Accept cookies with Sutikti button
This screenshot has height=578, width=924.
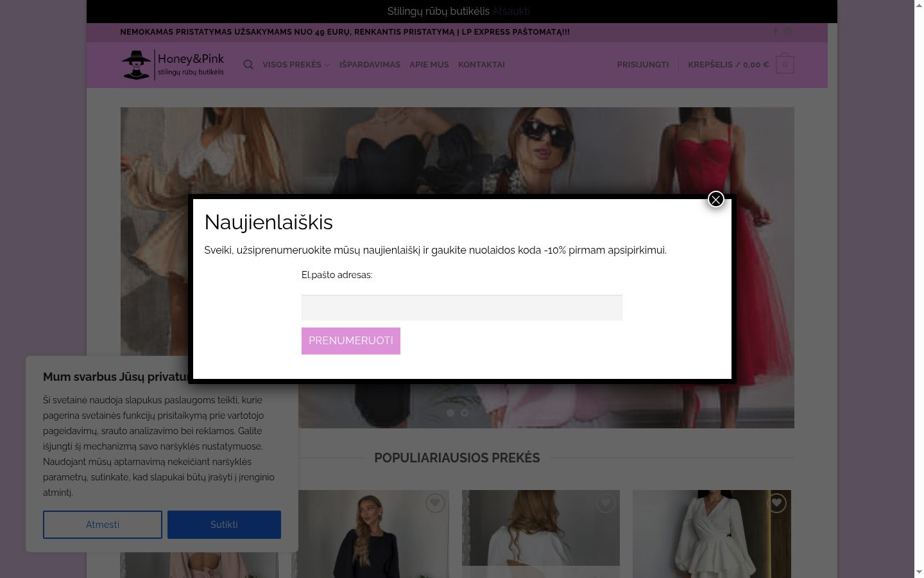[x=224, y=525]
